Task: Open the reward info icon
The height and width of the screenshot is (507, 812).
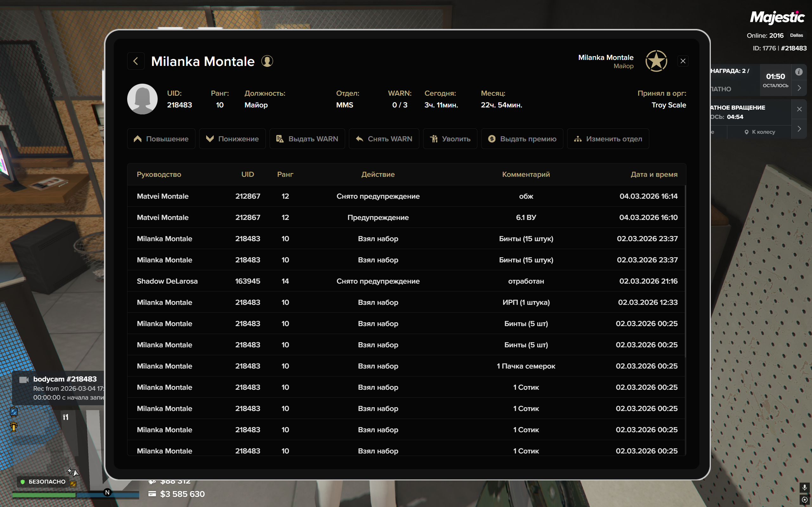Action: pyautogui.click(x=799, y=72)
